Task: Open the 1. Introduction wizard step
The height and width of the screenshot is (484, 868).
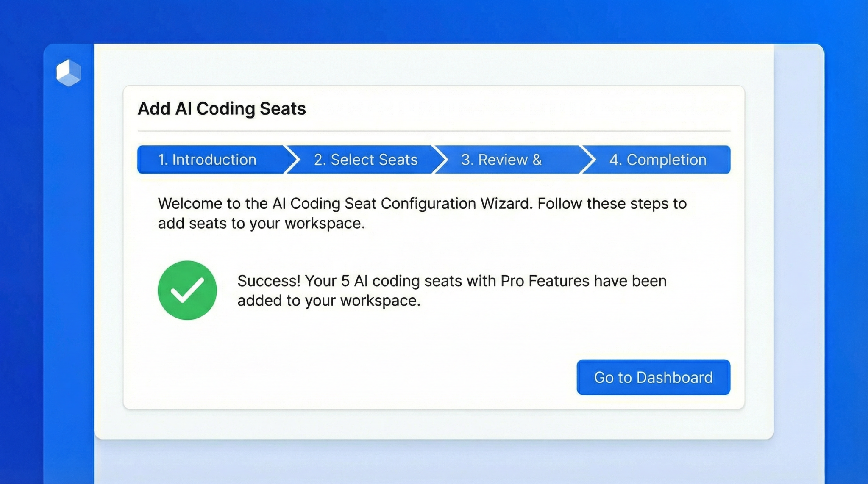Action: pos(208,160)
